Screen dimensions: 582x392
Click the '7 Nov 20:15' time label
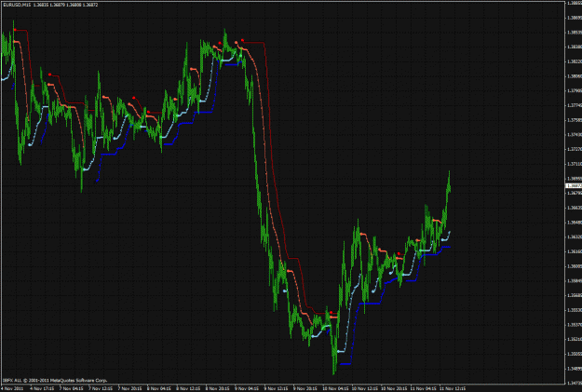point(130,388)
